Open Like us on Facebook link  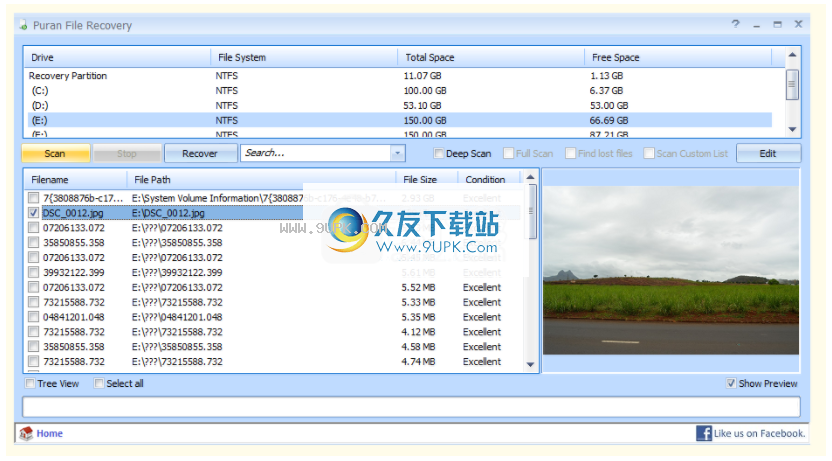click(759, 433)
